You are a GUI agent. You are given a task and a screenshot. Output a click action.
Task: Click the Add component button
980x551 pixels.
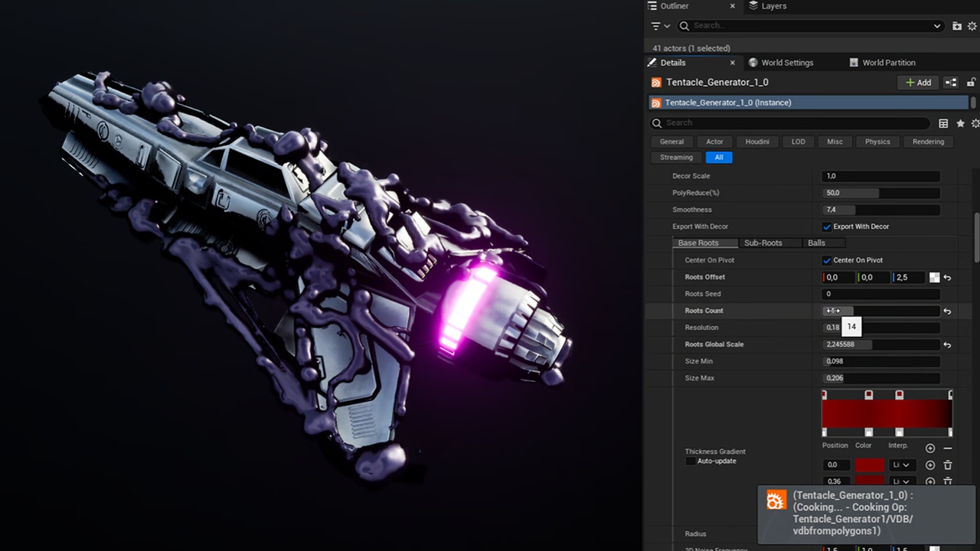coord(918,83)
